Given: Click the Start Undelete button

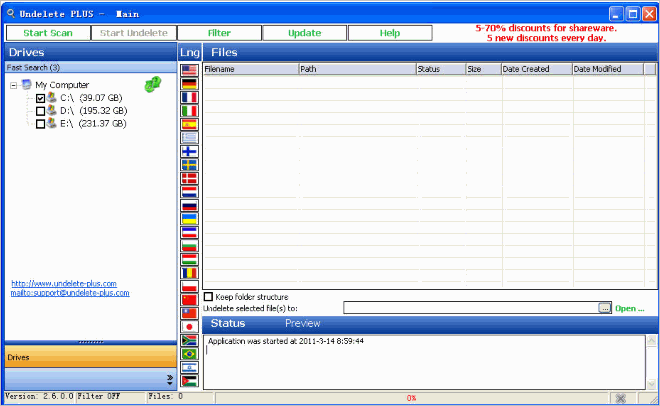Looking at the screenshot, I should 133,33.
